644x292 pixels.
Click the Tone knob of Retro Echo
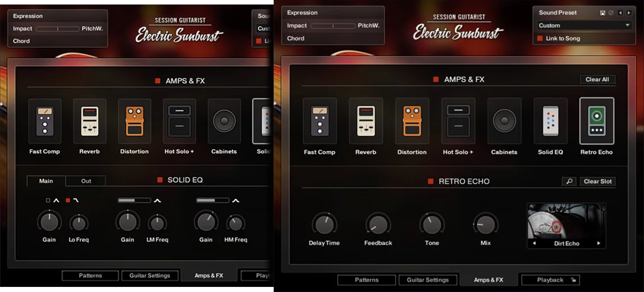(x=432, y=225)
